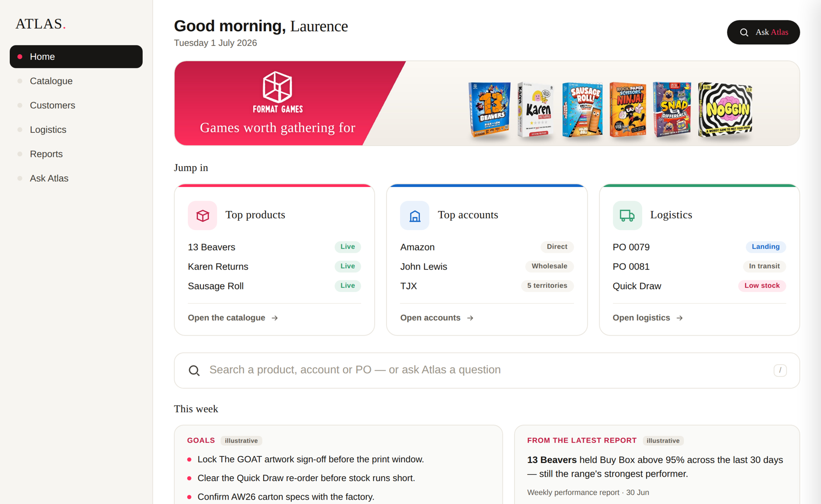
Task: Click the ATLAS logo
Action: click(x=41, y=24)
